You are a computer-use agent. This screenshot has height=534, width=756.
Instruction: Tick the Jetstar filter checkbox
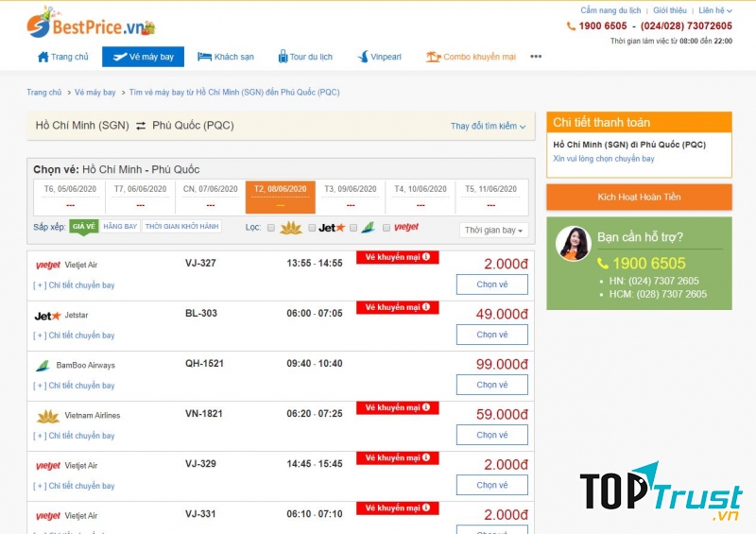click(312, 228)
